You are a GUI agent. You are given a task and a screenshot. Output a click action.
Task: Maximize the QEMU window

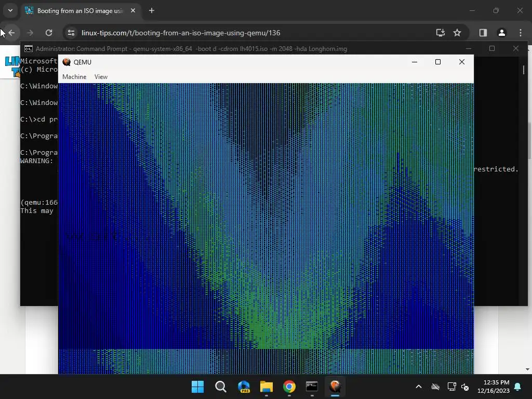pos(438,62)
